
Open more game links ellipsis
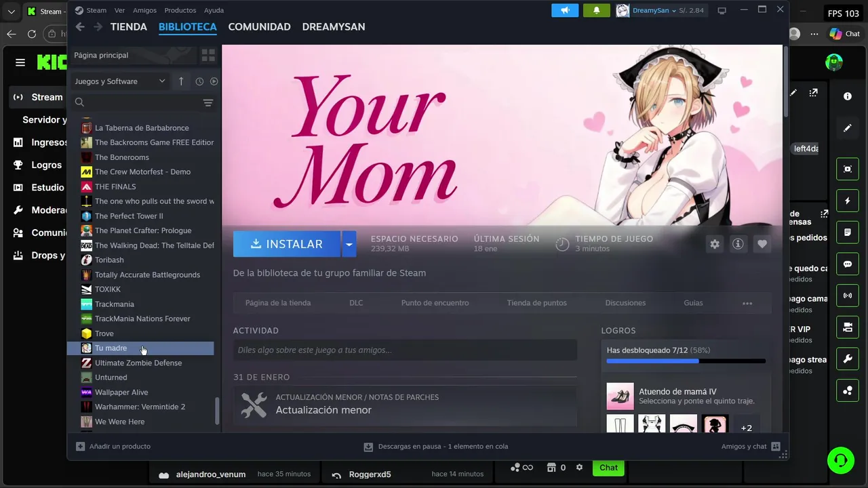pyautogui.click(x=747, y=303)
